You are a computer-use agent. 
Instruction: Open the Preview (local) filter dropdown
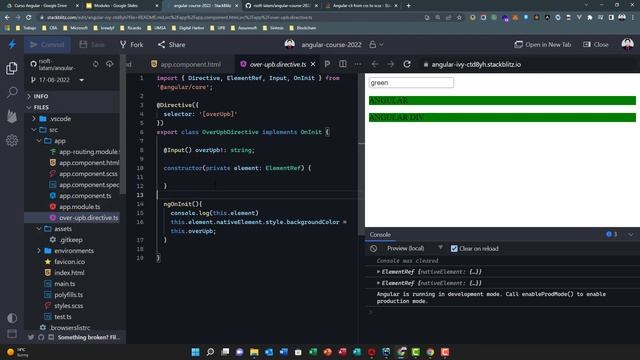point(414,248)
